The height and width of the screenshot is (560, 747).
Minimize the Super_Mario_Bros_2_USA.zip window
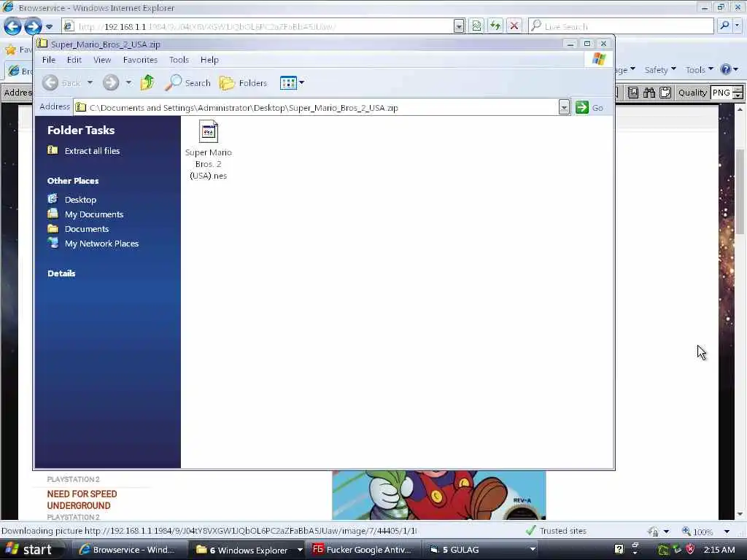(570, 44)
